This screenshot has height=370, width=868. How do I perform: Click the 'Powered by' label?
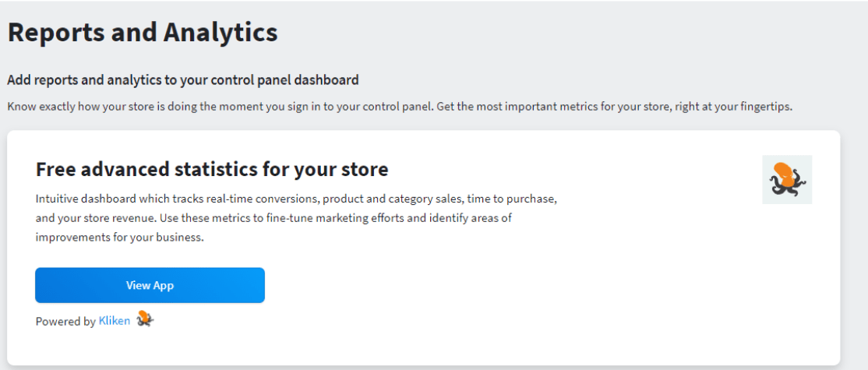[x=65, y=322]
